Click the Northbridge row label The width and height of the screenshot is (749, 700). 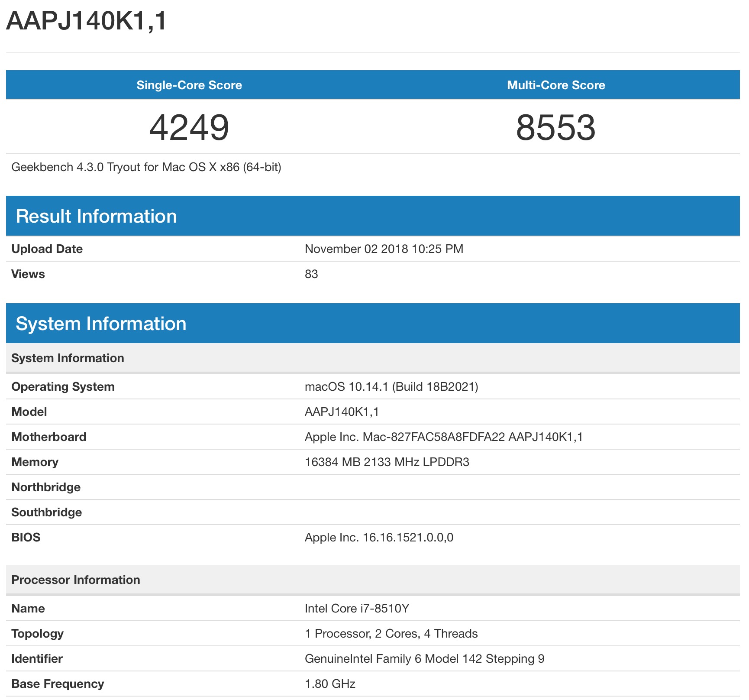pyautogui.click(x=46, y=487)
